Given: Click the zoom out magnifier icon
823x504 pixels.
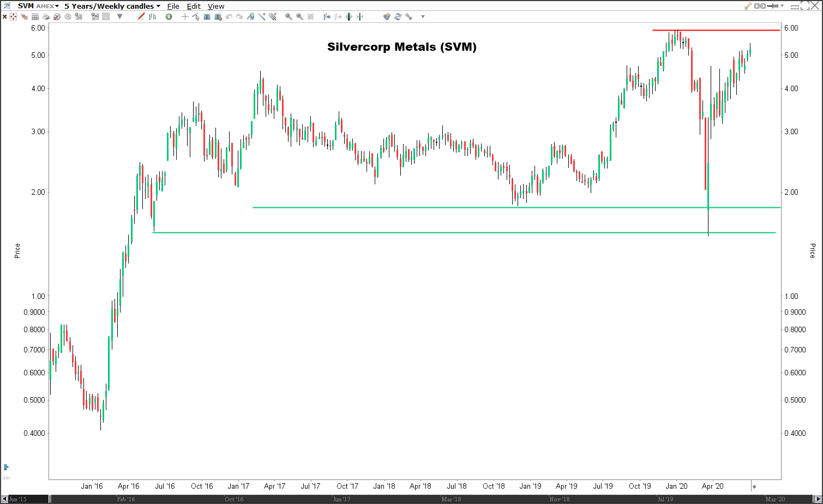Looking at the screenshot, I should coord(299,17).
